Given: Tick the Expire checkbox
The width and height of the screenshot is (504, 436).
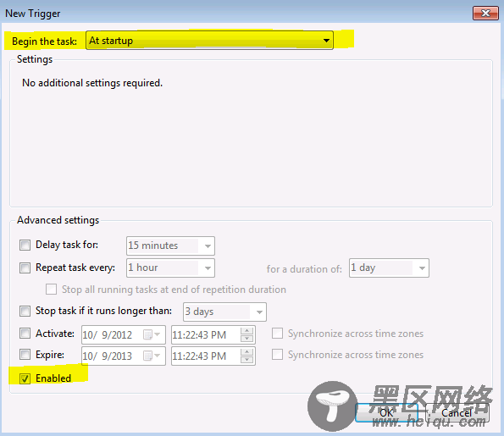Looking at the screenshot, I should click(x=25, y=355).
